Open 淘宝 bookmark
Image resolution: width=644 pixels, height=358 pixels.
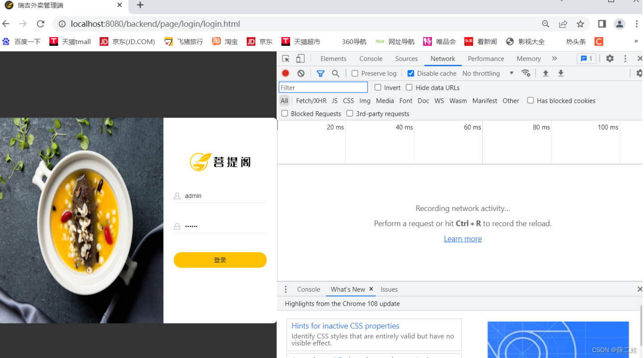point(225,42)
